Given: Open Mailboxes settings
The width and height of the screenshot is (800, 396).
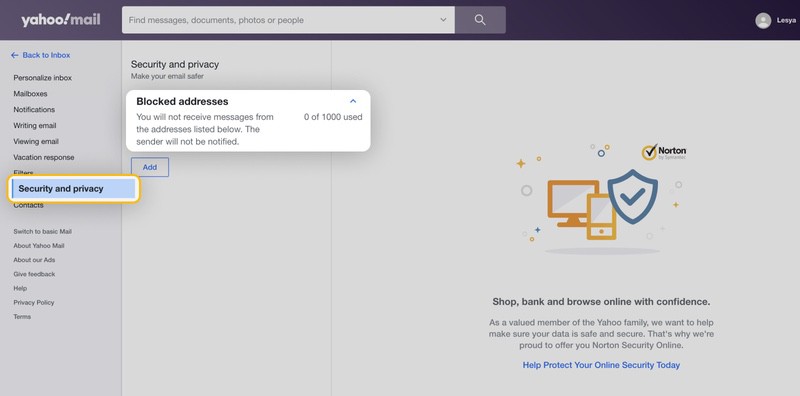Looking at the screenshot, I should click(x=30, y=94).
